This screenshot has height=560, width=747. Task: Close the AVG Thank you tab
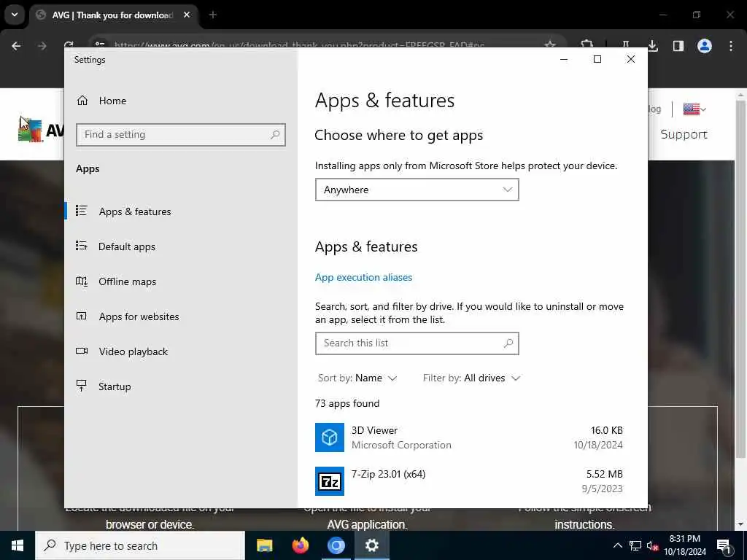click(x=187, y=15)
